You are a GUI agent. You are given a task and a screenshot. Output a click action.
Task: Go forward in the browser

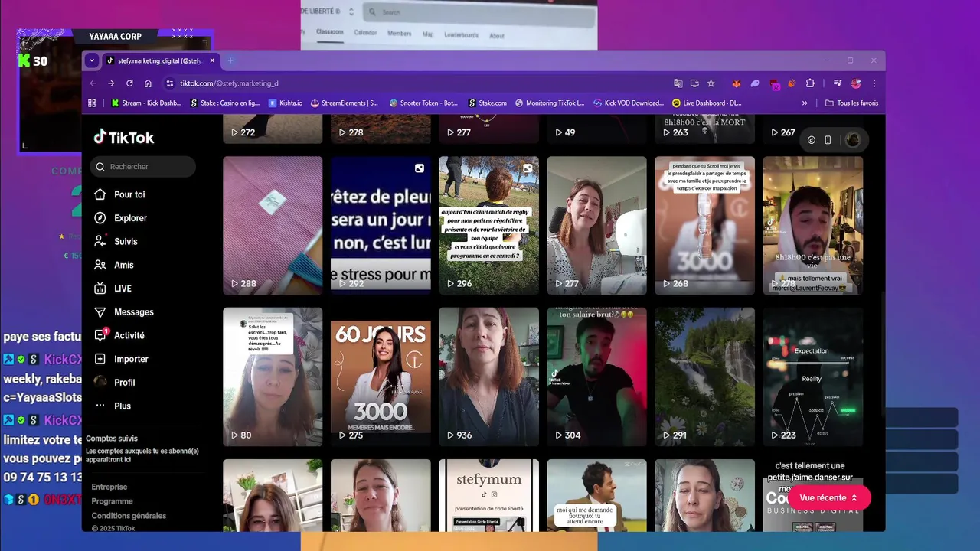pyautogui.click(x=111, y=83)
